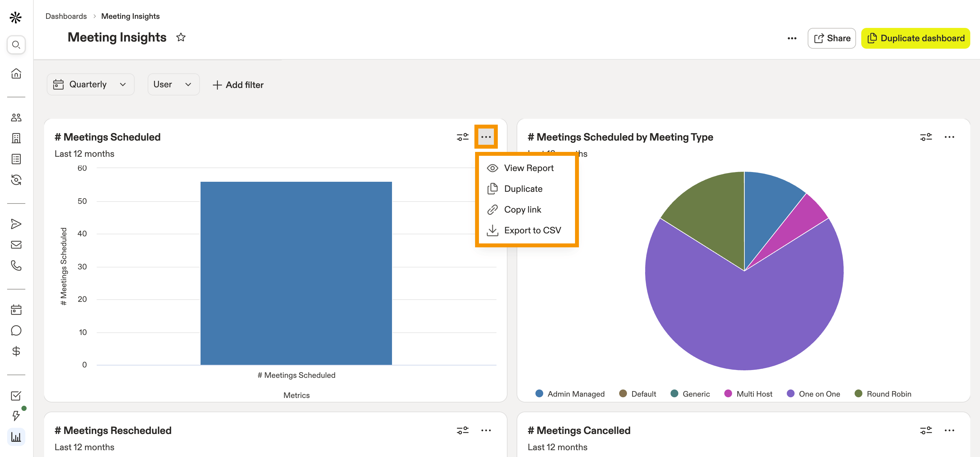Toggle the Round Robin legend series
This screenshot has width=980, height=457.
pyautogui.click(x=883, y=394)
